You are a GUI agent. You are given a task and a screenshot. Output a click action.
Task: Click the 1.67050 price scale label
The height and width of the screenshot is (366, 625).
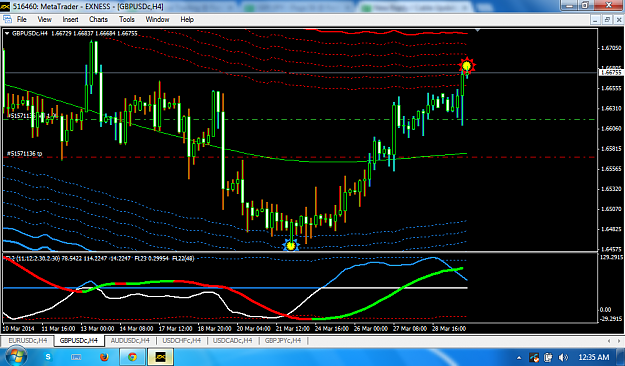tap(611, 48)
